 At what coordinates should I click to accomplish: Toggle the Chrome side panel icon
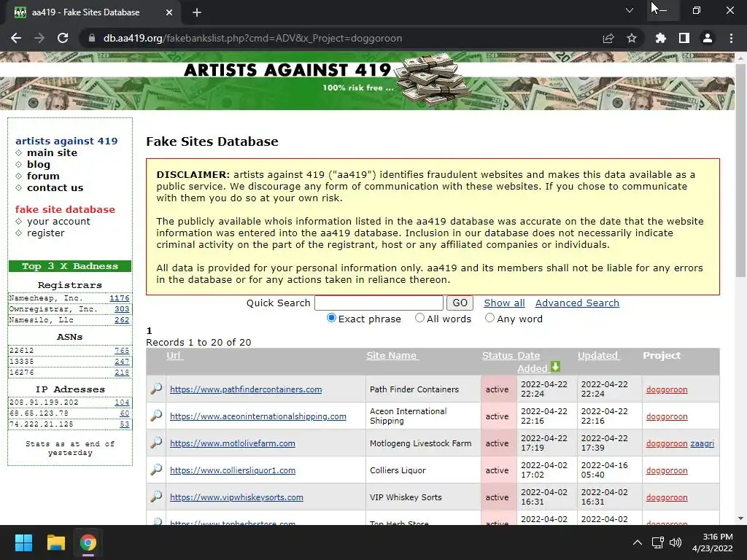coord(684,38)
